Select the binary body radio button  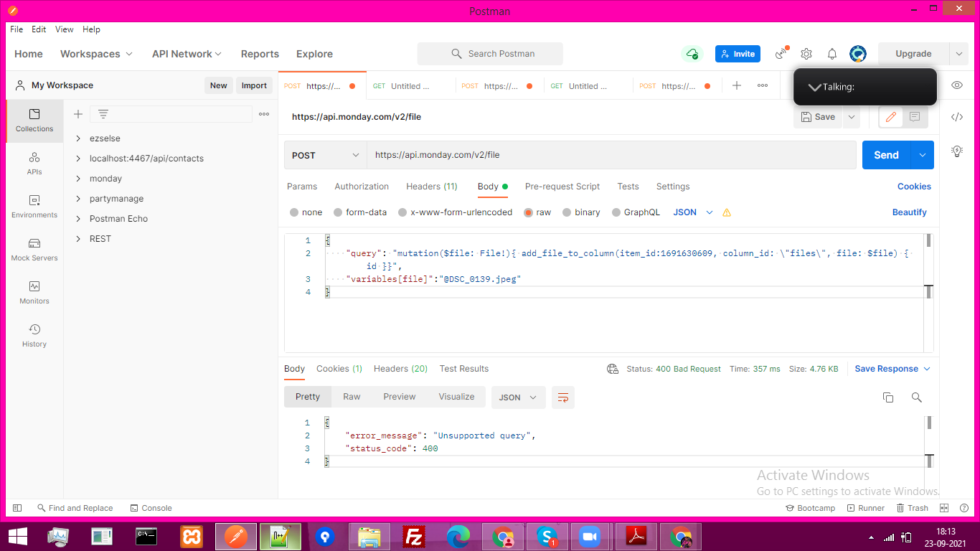pyautogui.click(x=567, y=212)
